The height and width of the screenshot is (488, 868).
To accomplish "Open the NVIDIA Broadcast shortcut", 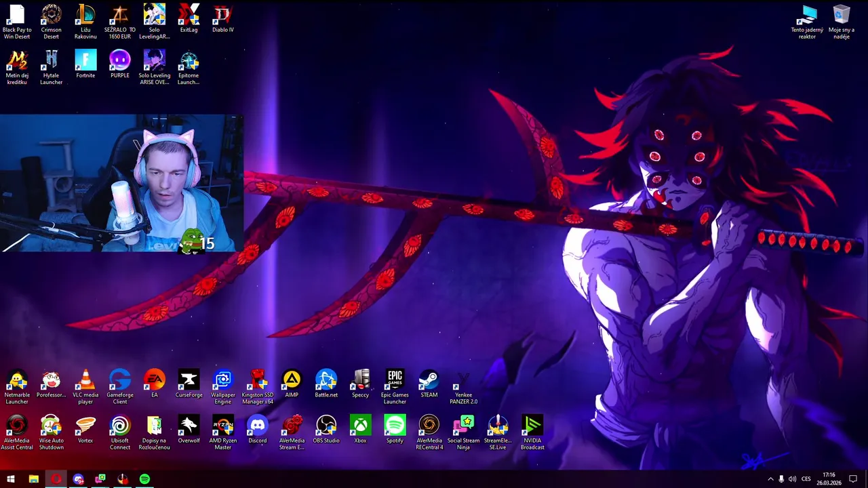I will point(532,433).
